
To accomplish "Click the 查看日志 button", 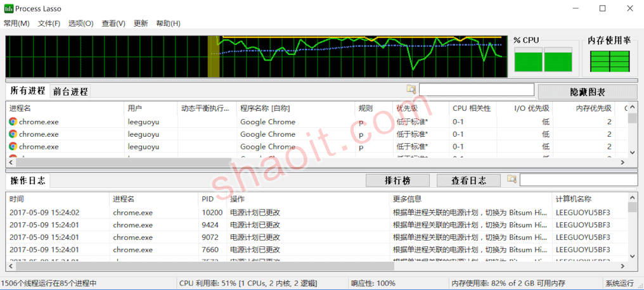I will [x=468, y=180].
